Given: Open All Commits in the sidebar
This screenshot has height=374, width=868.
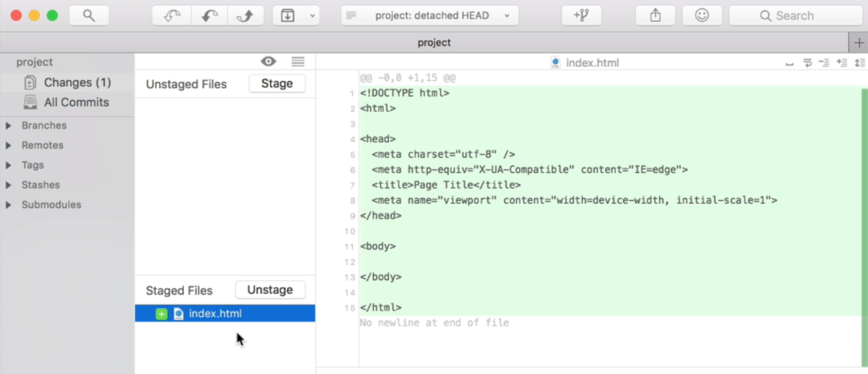Looking at the screenshot, I should pos(76,102).
